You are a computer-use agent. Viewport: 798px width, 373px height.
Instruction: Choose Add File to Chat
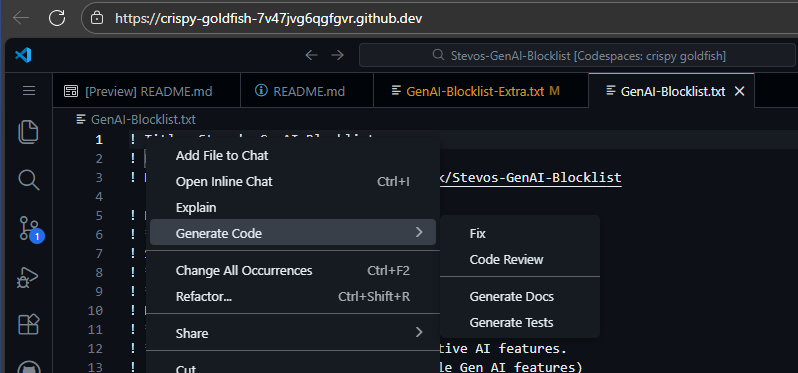coord(293,156)
